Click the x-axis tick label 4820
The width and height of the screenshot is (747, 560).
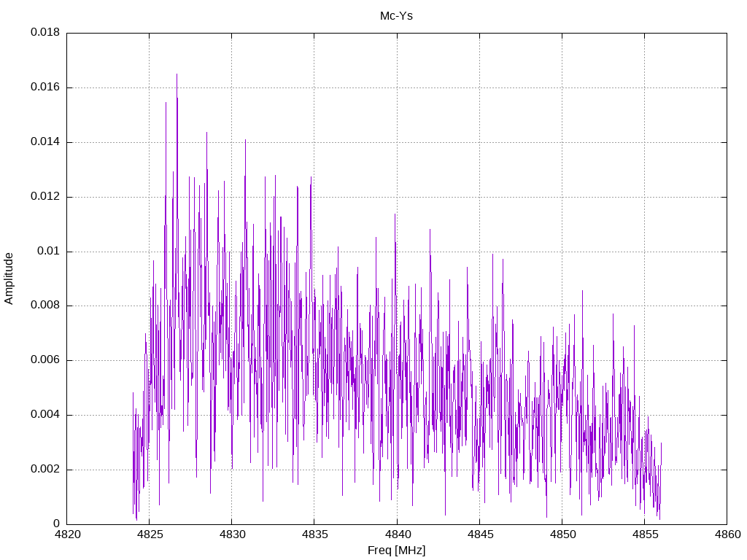coord(67,534)
